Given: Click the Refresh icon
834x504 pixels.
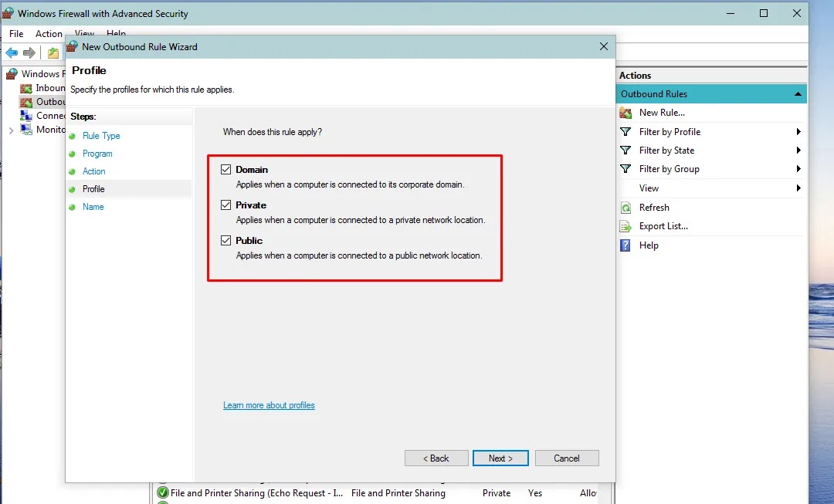Looking at the screenshot, I should 626,208.
